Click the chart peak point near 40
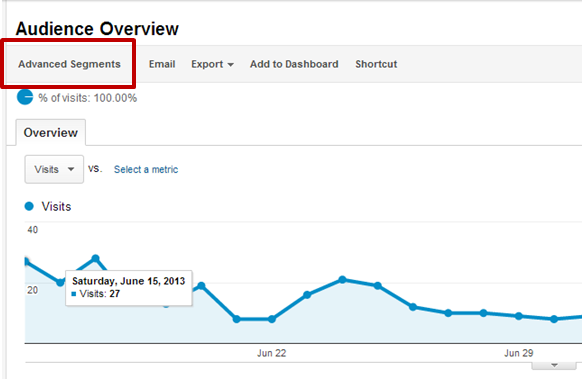Viewport: 582px width, 379px height. (95, 258)
